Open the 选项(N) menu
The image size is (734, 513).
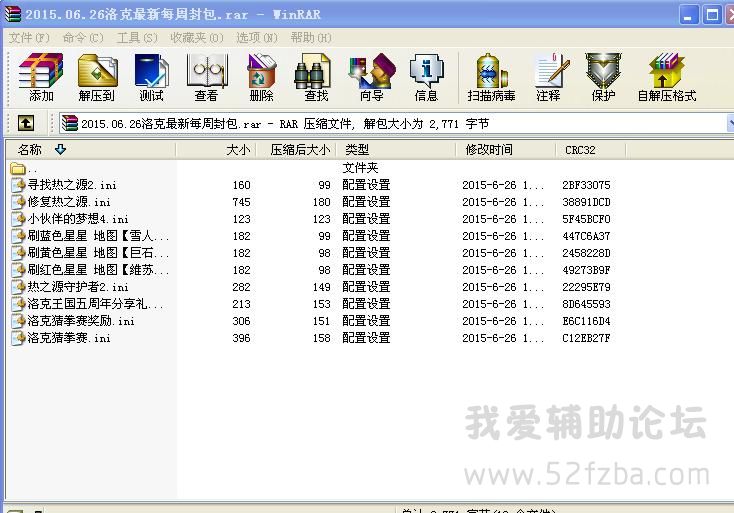point(257,37)
